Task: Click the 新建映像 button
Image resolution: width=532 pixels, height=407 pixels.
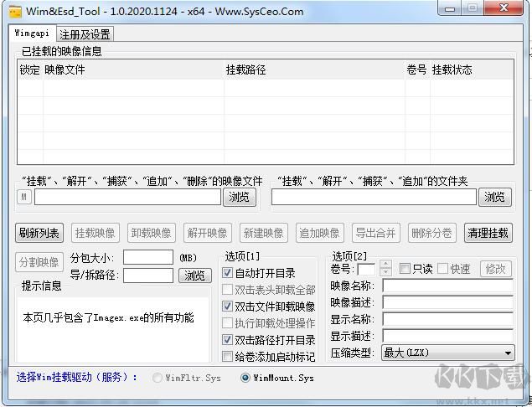Action: point(264,233)
